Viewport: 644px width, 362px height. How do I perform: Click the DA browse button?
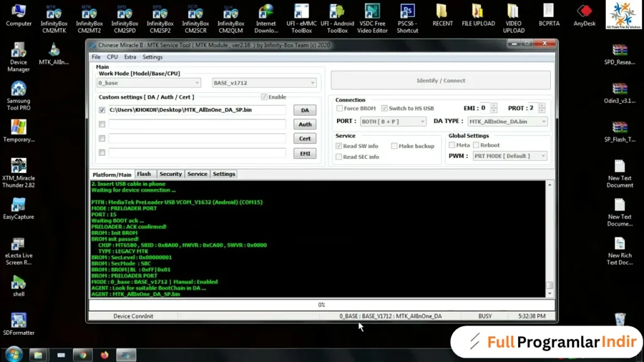pyautogui.click(x=305, y=110)
